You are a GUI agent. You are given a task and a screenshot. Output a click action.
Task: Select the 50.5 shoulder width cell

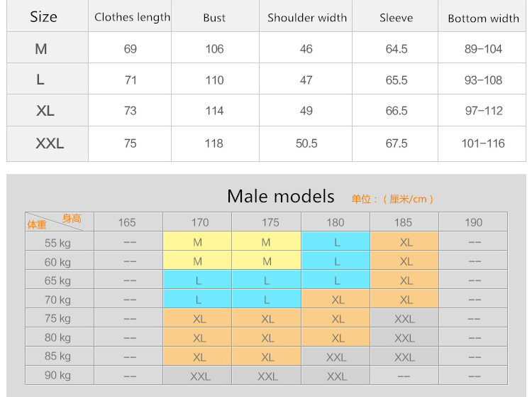coord(306,143)
